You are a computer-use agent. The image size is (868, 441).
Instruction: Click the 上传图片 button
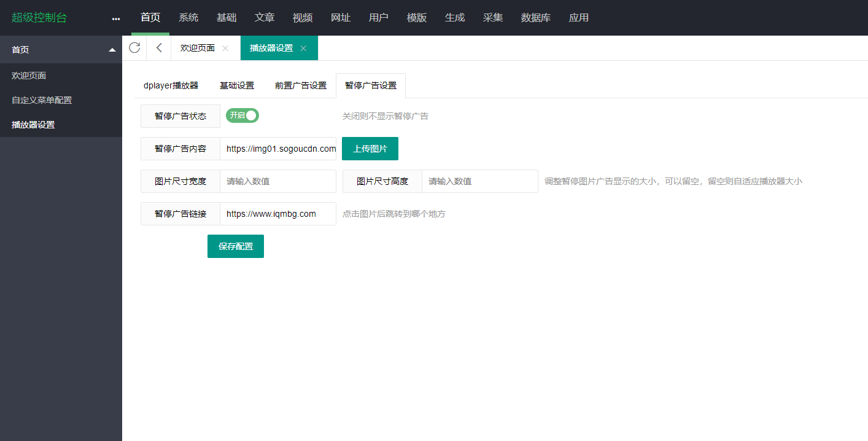(370, 149)
